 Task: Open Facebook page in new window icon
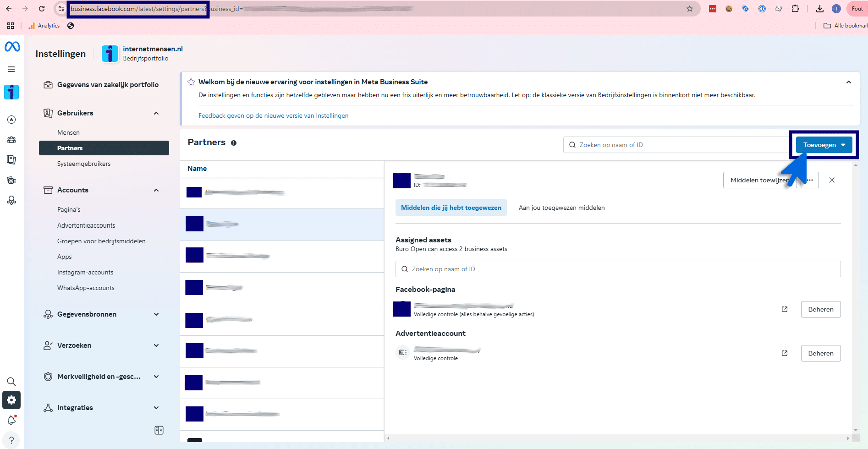[785, 309]
